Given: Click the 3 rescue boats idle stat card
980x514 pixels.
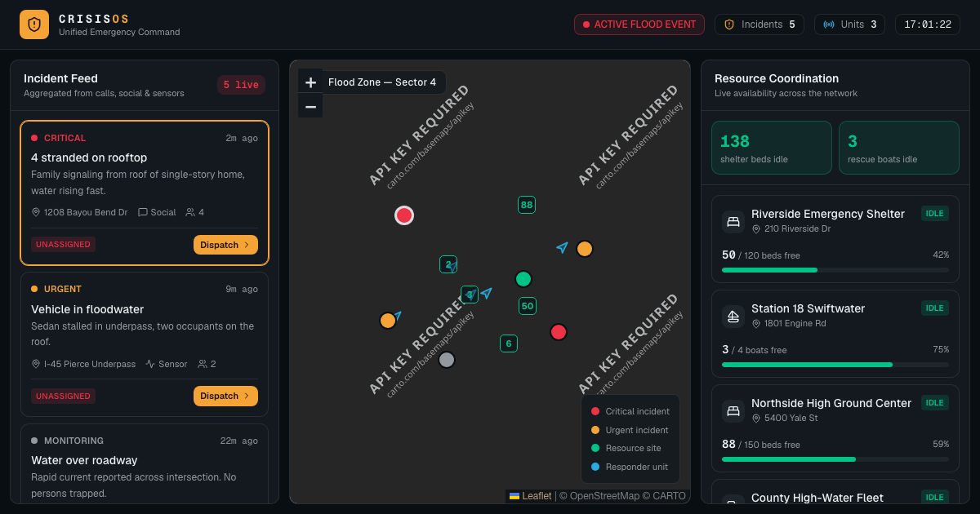Looking at the screenshot, I should click(x=899, y=148).
